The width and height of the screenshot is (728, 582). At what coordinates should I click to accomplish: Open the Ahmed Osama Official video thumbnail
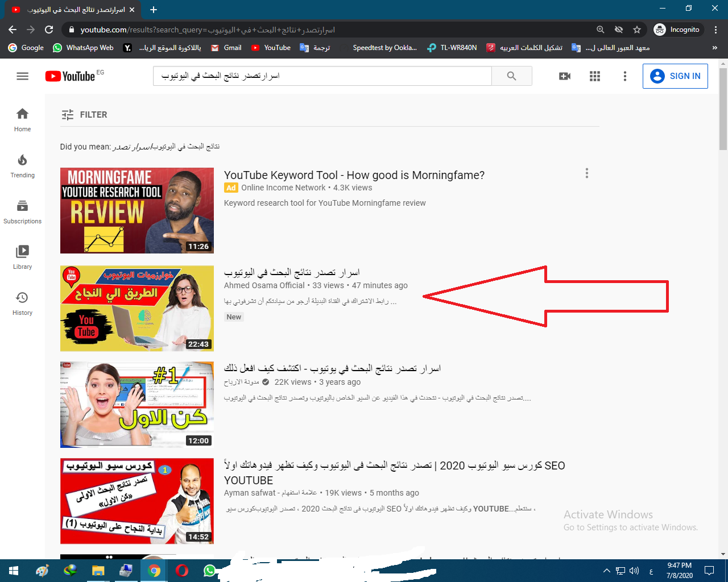point(137,309)
